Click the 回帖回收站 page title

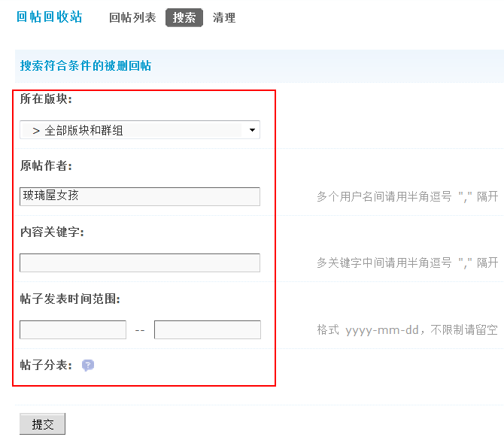(x=50, y=17)
